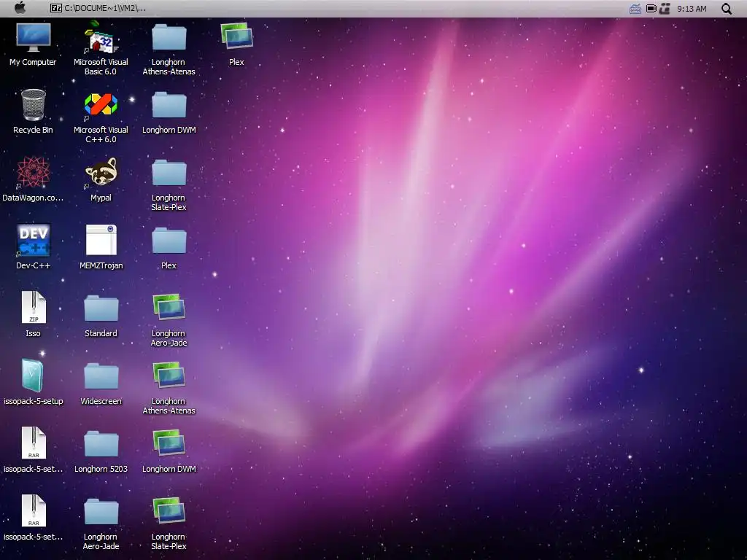
Task: Click the 9:13 AM clock
Action: (x=692, y=9)
